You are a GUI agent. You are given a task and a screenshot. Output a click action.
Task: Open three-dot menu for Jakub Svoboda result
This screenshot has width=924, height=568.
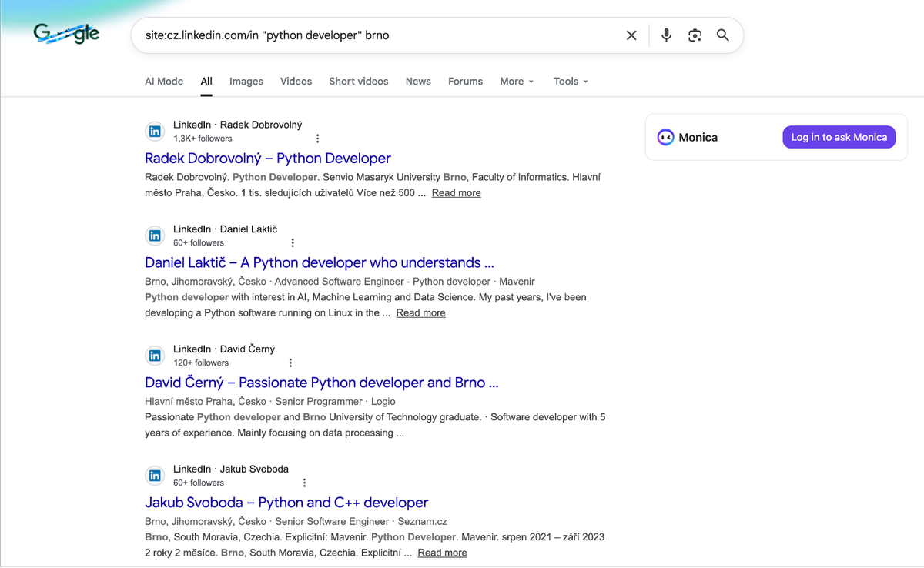tap(304, 483)
